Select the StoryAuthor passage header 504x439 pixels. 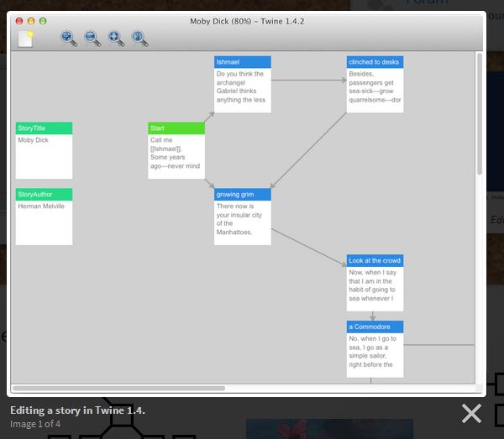tap(44, 194)
